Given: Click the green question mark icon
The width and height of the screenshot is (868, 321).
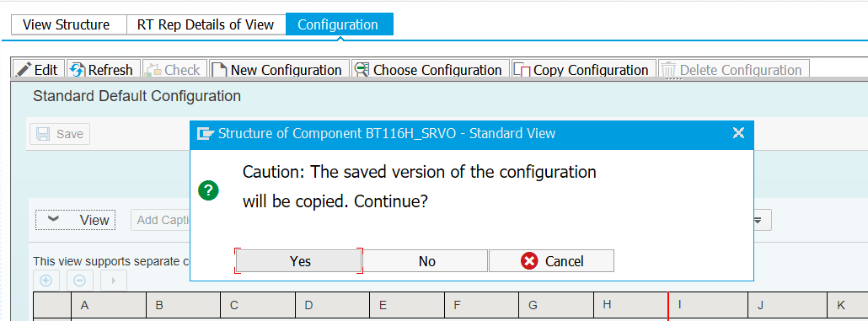Looking at the screenshot, I should (209, 191).
